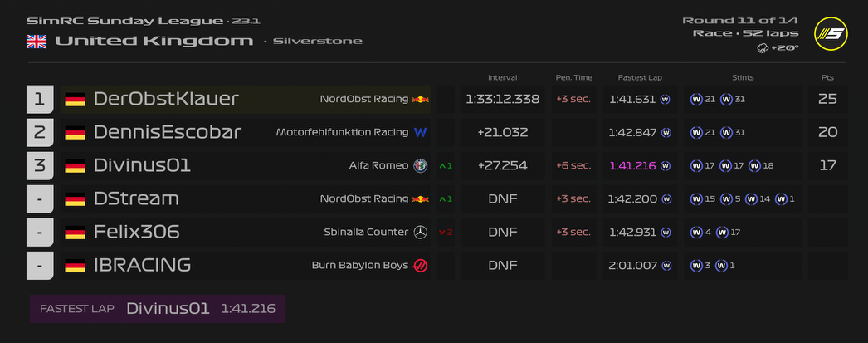Select the Interval column header
868x343 pixels.
coord(502,77)
